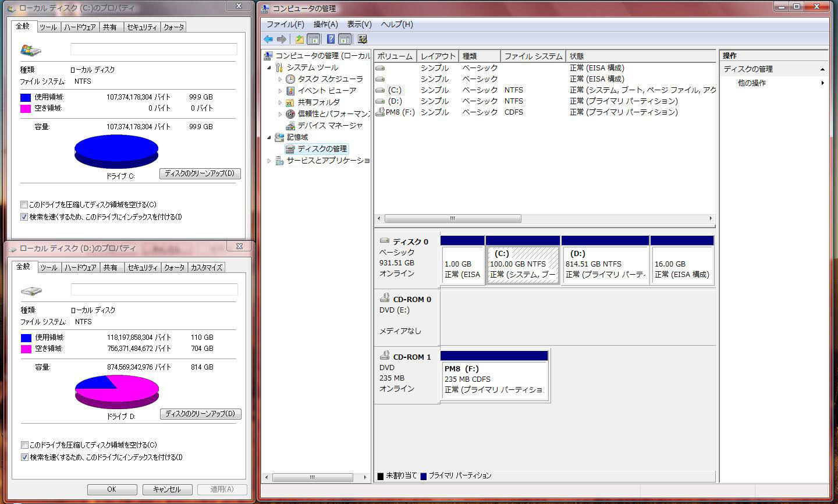The height and width of the screenshot is (504, 838).
Task: Click the Up one level folder icon
Action: (x=299, y=39)
